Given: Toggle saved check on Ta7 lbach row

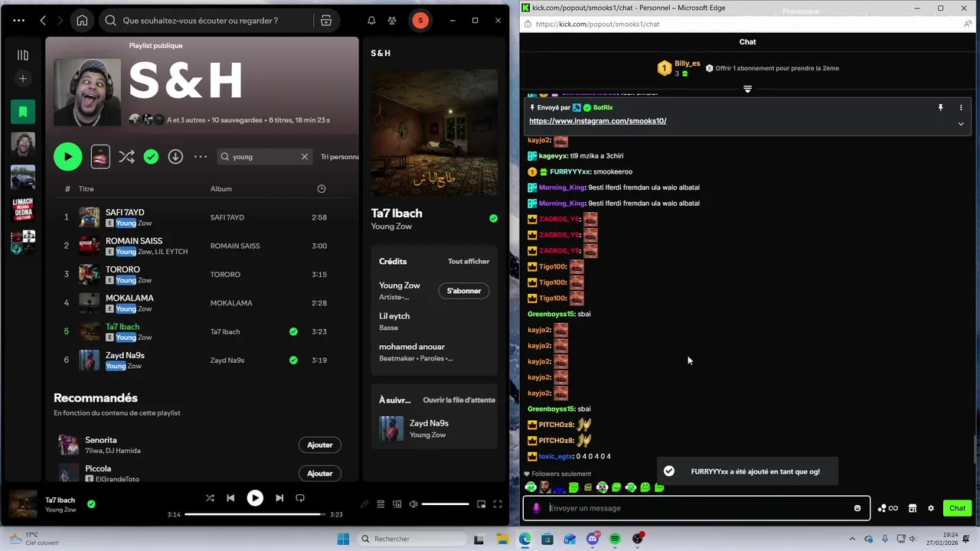Looking at the screenshot, I should click(293, 331).
